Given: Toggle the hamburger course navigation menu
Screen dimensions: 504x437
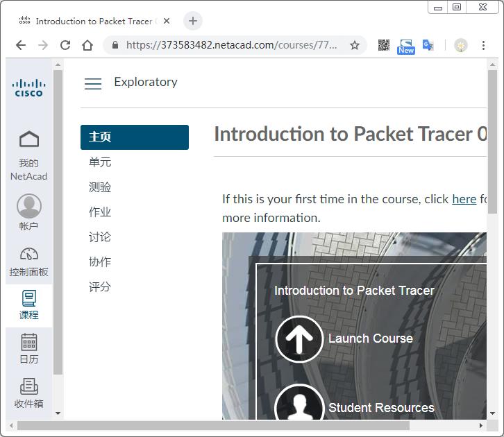Looking at the screenshot, I should (x=93, y=83).
